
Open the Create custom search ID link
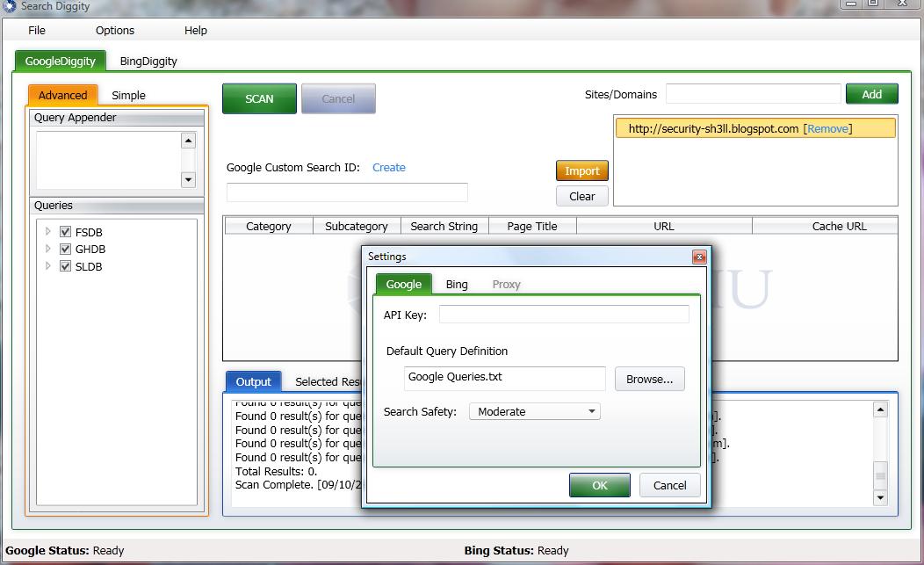pos(389,167)
